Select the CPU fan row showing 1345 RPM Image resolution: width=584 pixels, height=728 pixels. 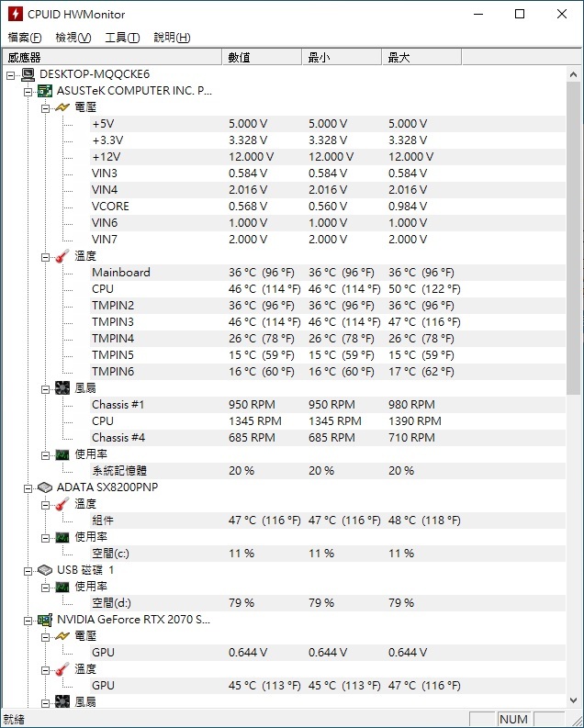coord(328,421)
